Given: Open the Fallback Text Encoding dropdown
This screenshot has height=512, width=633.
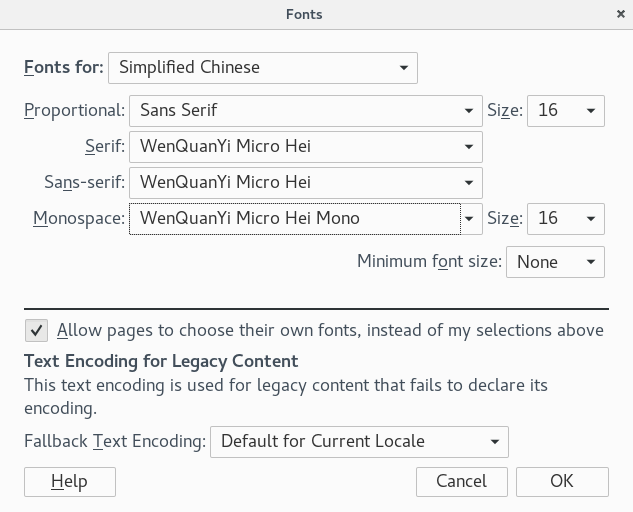Looking at the screenshot, I should coord(359,441).
